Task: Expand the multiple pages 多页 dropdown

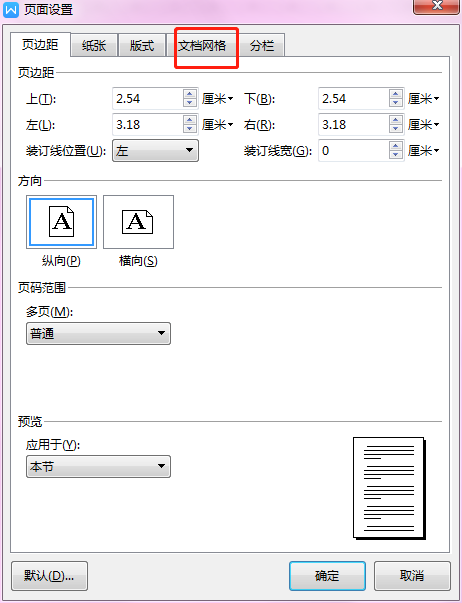Action: pyautogui.click(x=98, y=333)
